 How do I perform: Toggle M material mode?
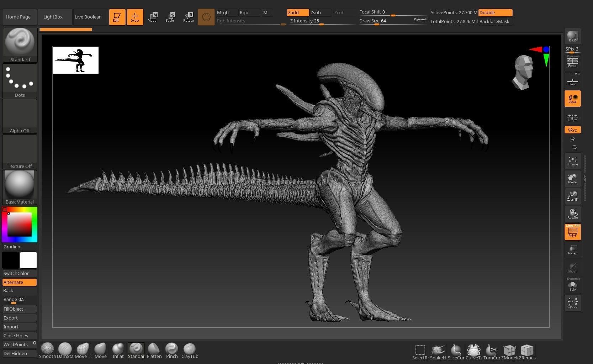(268, 12)
